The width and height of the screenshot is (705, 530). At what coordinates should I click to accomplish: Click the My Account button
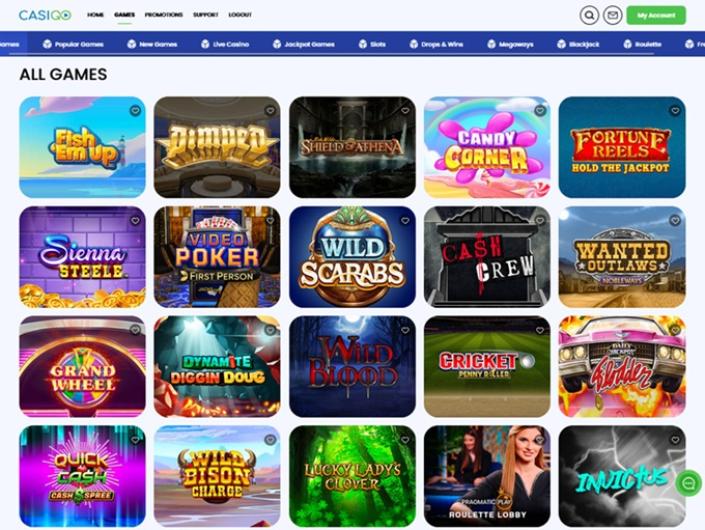click(x=656, y=15)
